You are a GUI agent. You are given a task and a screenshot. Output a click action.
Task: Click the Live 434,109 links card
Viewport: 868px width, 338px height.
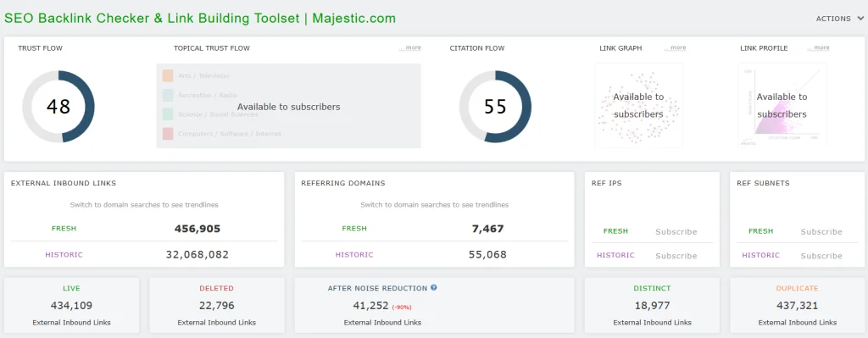[71, 305]
